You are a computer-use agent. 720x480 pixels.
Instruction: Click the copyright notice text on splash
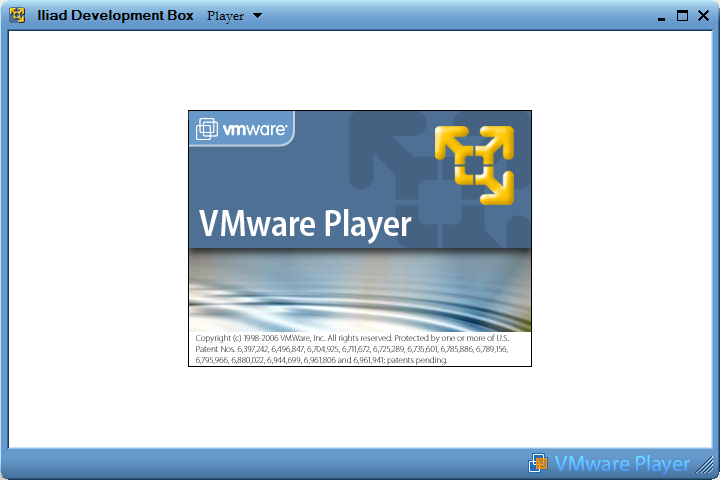click(352, 349)
